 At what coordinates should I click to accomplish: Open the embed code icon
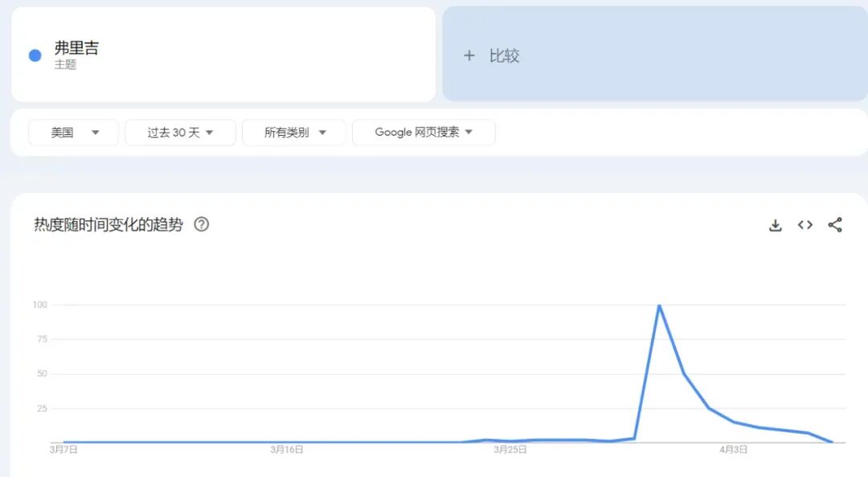pyautogui.click(x=805, y=225)
